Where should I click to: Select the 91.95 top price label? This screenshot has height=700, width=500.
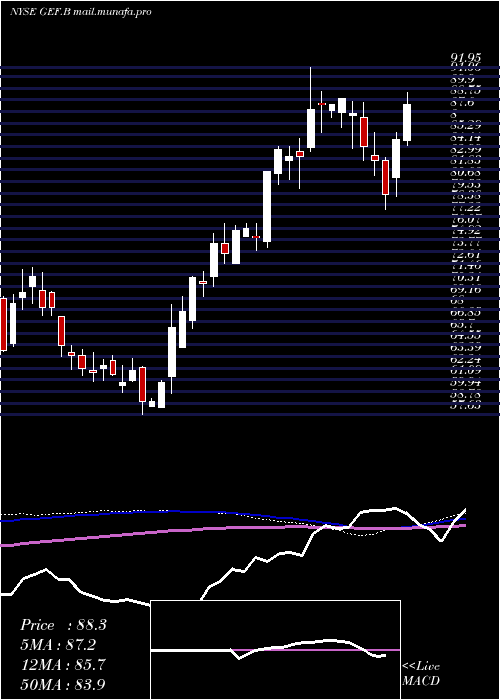coord(466,58)
